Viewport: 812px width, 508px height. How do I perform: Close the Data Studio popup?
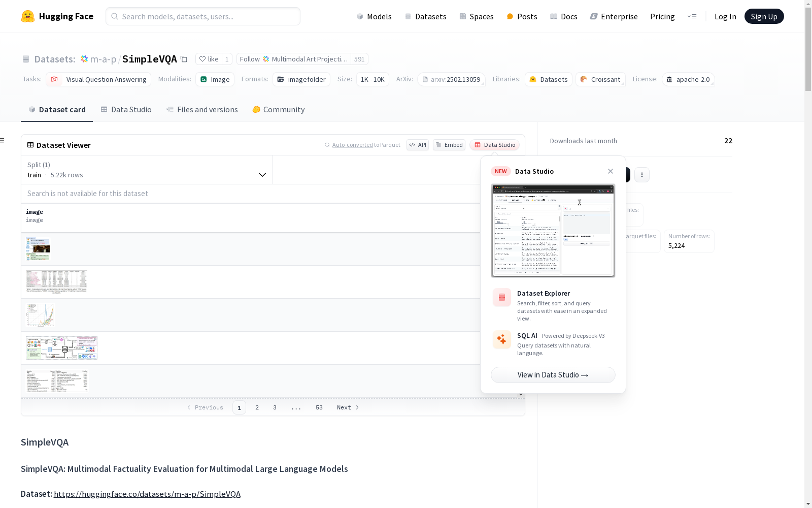[x=611, y=171]
